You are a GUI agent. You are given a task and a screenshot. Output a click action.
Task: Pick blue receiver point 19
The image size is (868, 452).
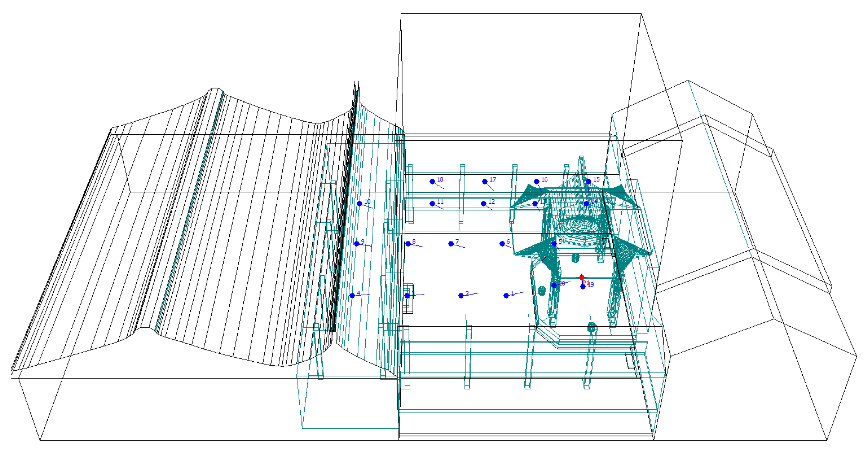[583, 287]
